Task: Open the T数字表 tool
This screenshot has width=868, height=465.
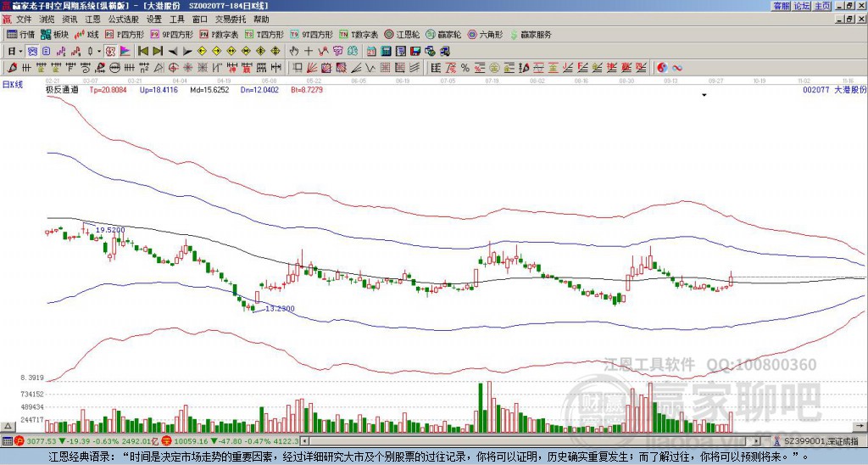Action: point(359,34)
